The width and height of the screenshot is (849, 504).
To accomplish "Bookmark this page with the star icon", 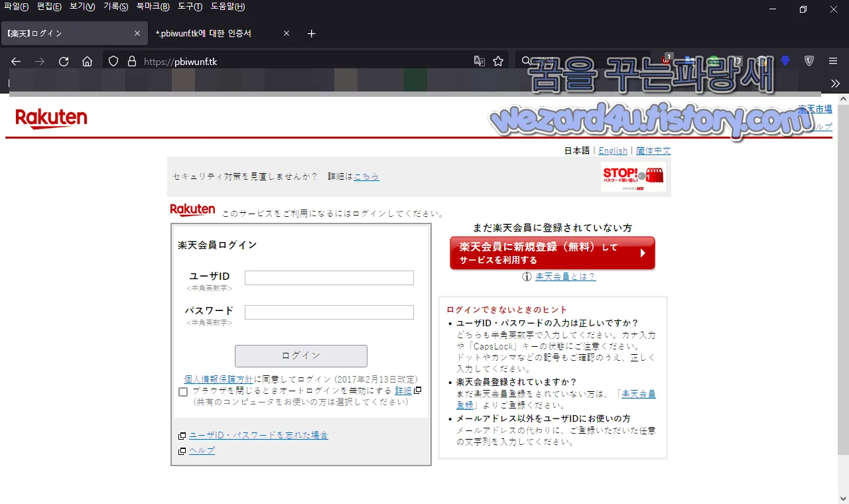I will (498, 61).
